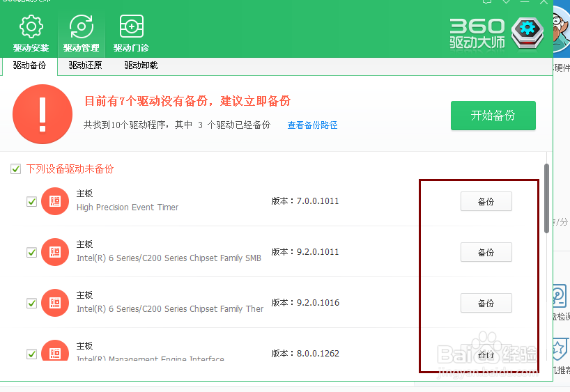This screenshot has width=570, height=392.
Task: Click the red exclamation warning icon
Action: (43, 114)
